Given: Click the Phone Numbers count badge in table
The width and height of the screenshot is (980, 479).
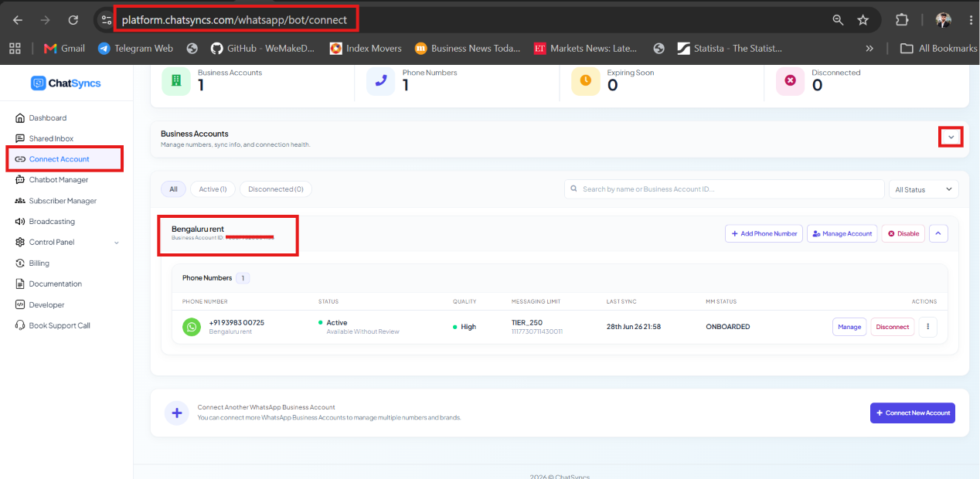Looking at the screenshot, I should click(243, 278).
